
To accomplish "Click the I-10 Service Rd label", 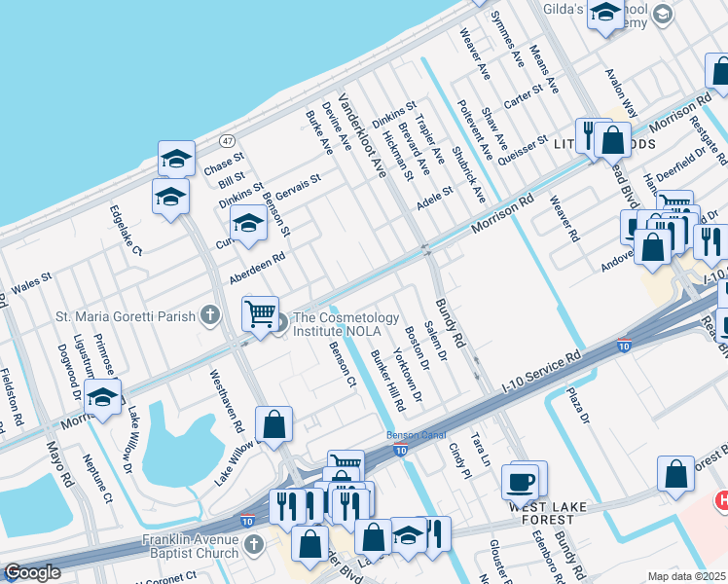I will [541, 373].
